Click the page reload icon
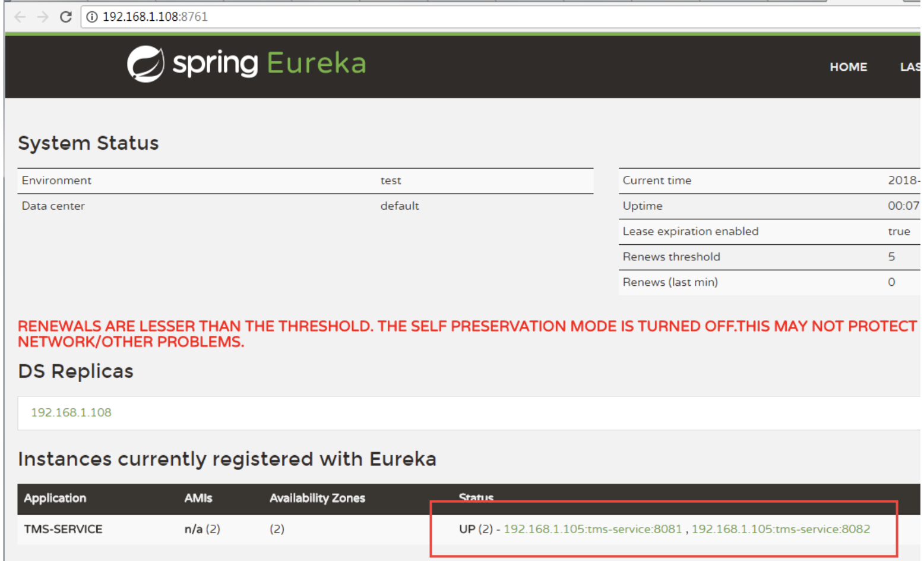The image size is (924, 561). tap(66, 17)
